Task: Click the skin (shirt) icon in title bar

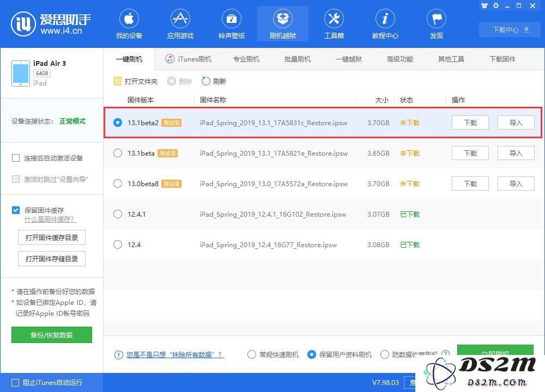Action: pos(485,5)
